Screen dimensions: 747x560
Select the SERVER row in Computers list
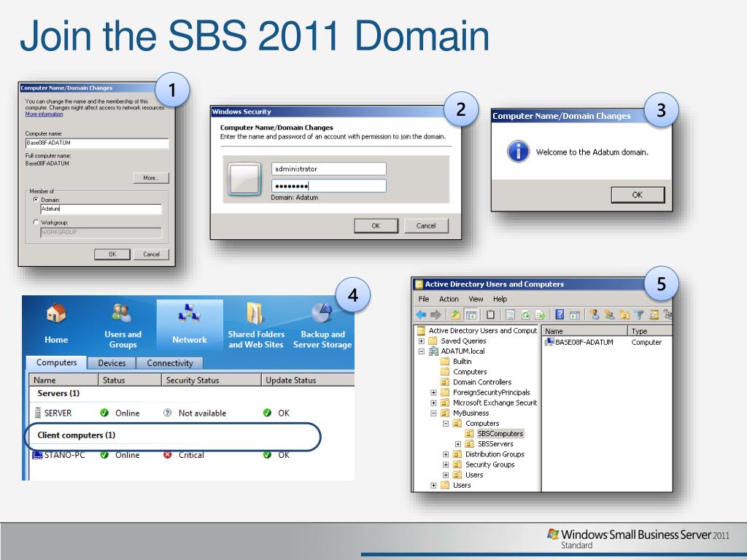tap(190, 413)
